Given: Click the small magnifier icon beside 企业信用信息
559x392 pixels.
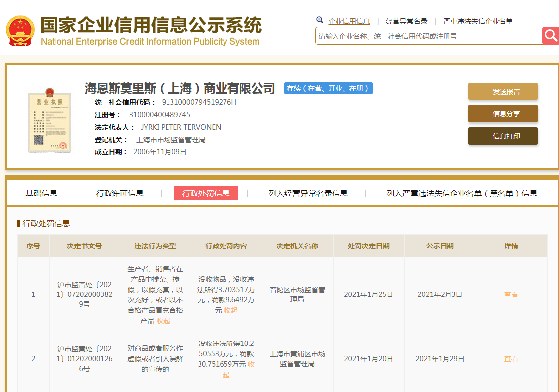Looking at the screenshot, I should point(320,20).
